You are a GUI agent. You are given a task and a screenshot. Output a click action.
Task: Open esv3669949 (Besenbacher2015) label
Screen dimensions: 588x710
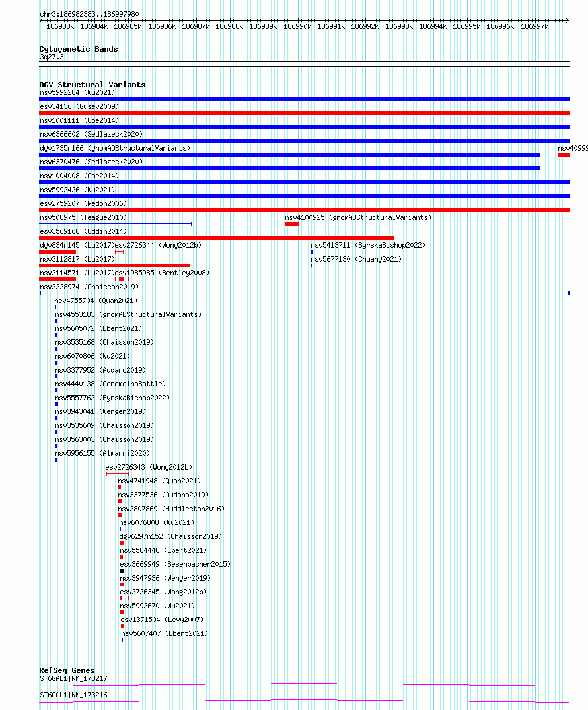(175, 564)
